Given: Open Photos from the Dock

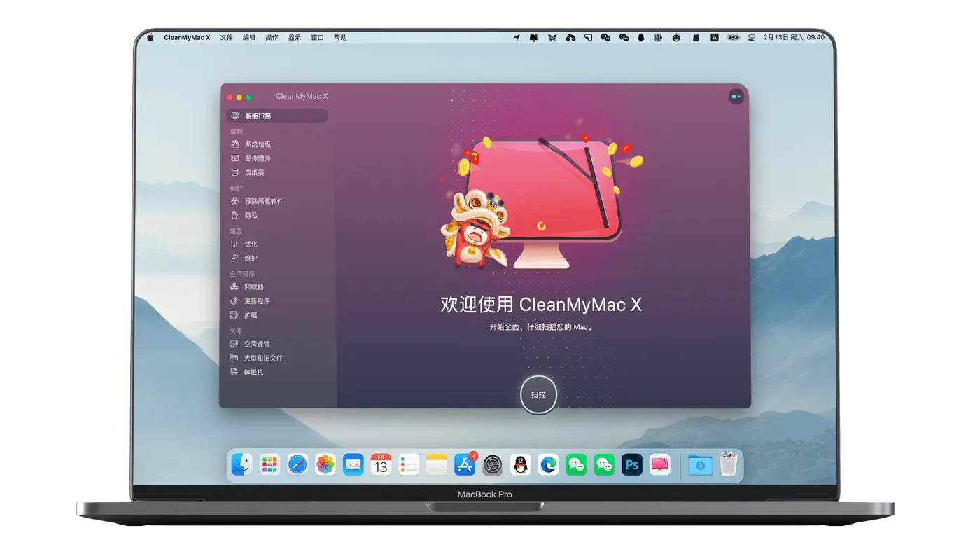Looking at the screenshot, I should click(325, 464).
